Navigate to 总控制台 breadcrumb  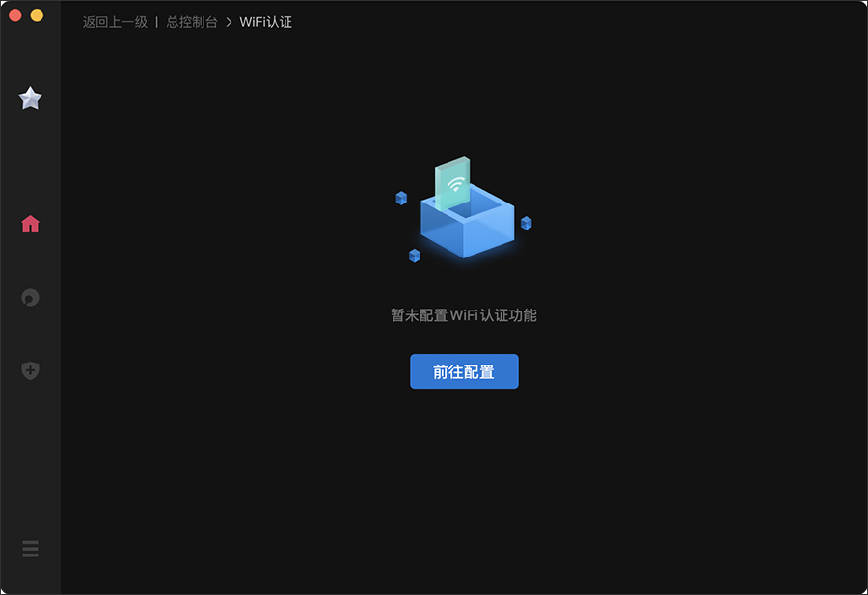pyautogui.click(x=192, y=22)
